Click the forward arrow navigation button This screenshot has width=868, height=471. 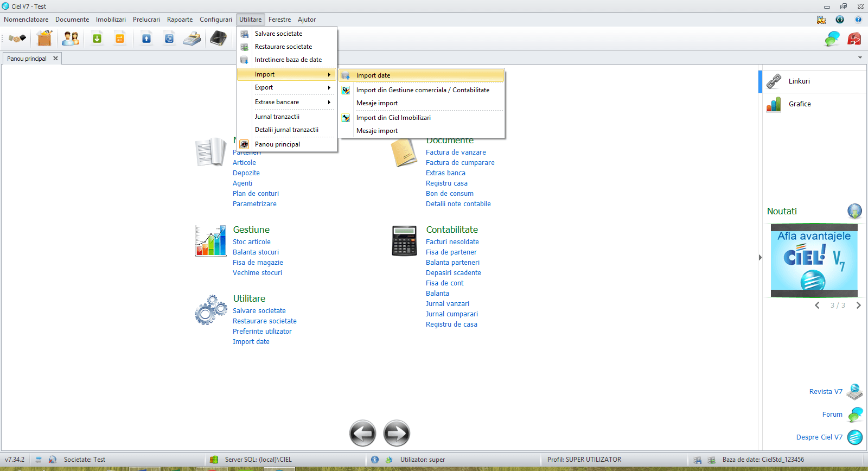pyautogui.click(x=397, y=433)
